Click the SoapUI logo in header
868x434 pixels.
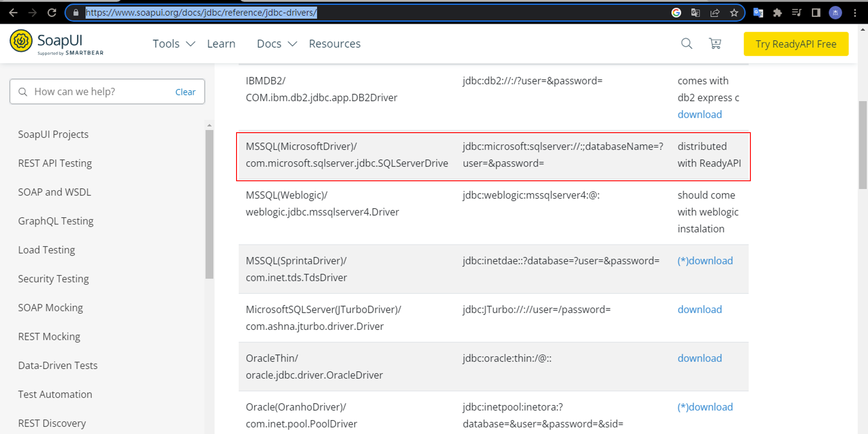tap(56, 43)
